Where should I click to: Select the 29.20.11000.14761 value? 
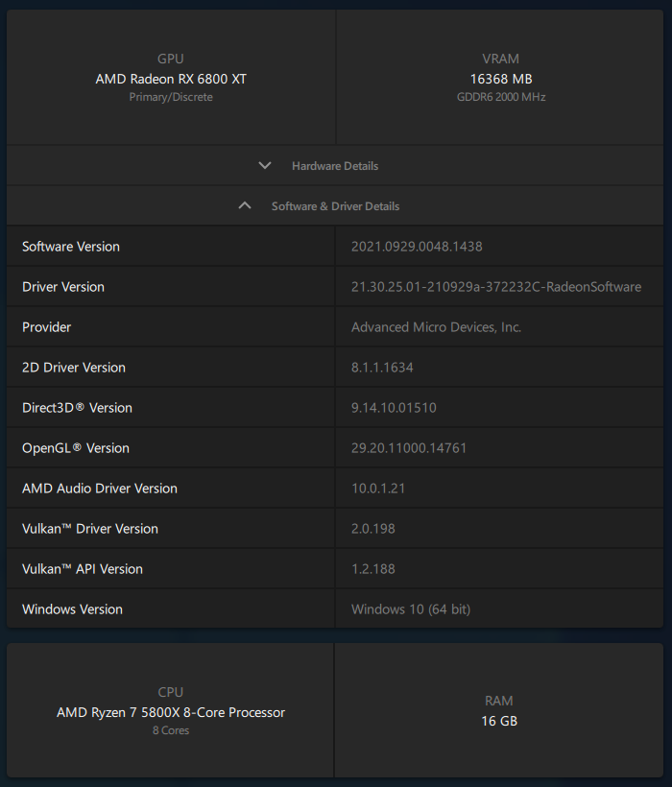409,447
